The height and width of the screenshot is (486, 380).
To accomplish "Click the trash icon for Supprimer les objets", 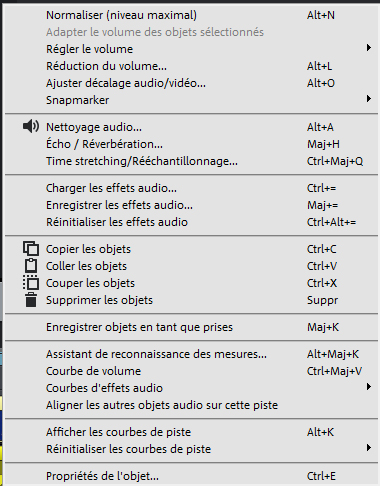I will click(31, 300).
